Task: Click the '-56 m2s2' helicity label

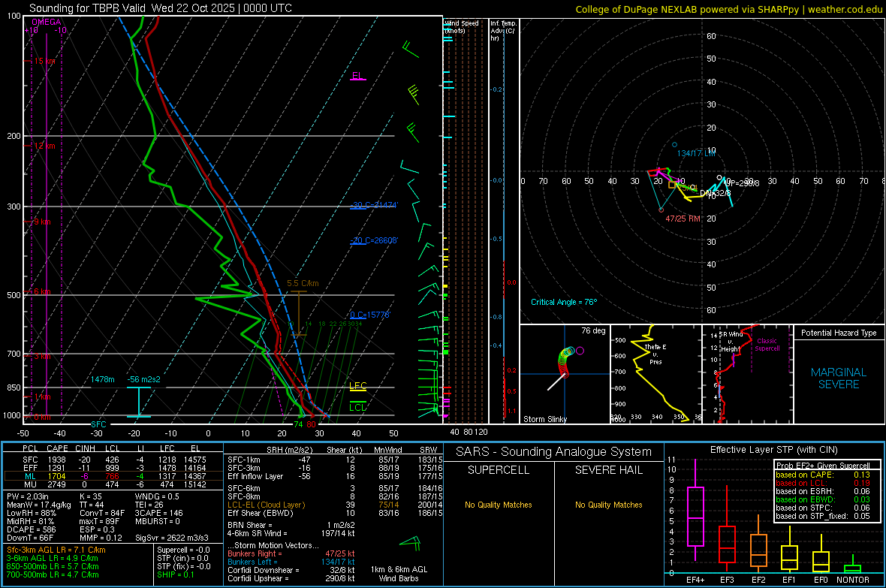Action: click(143, 379)
